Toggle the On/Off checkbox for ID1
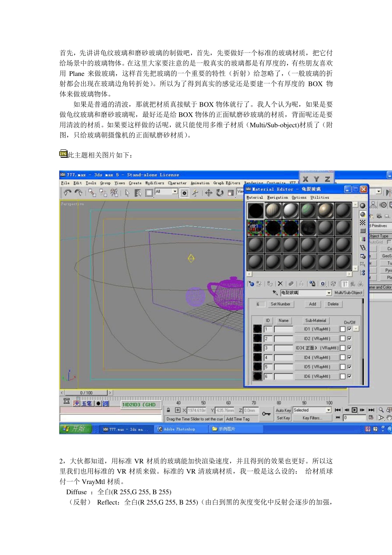 tap(349, 329)
